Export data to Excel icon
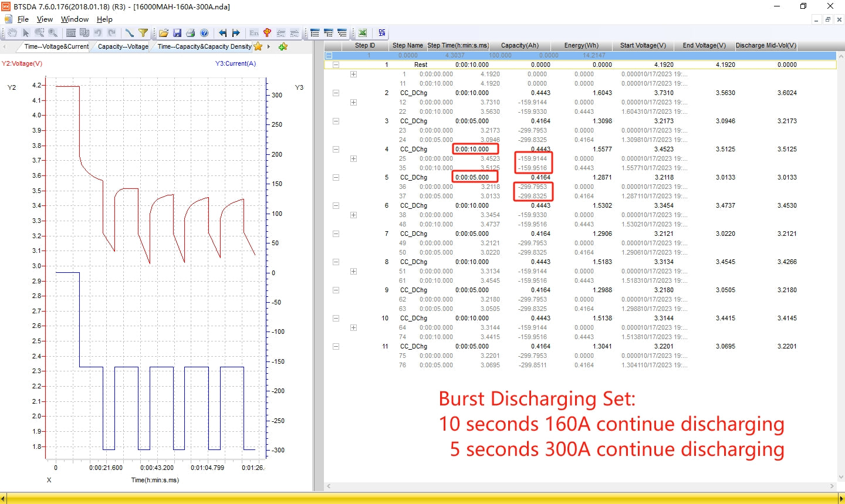This screenshot has width=845, height=504. (363, 33)
